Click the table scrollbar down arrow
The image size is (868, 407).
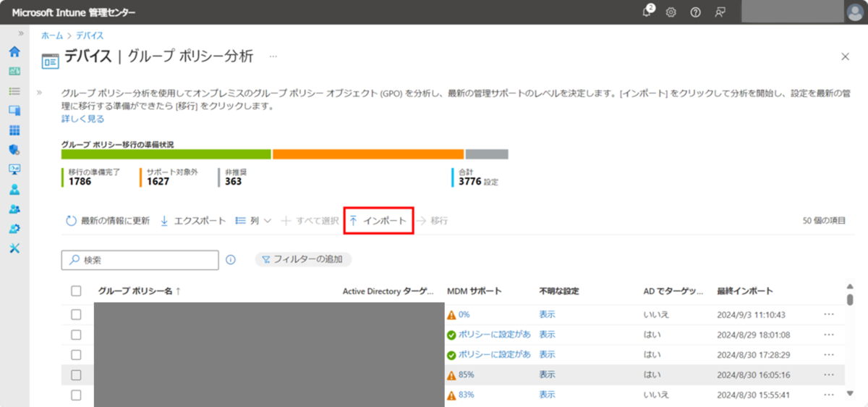[x=850, y=394]
